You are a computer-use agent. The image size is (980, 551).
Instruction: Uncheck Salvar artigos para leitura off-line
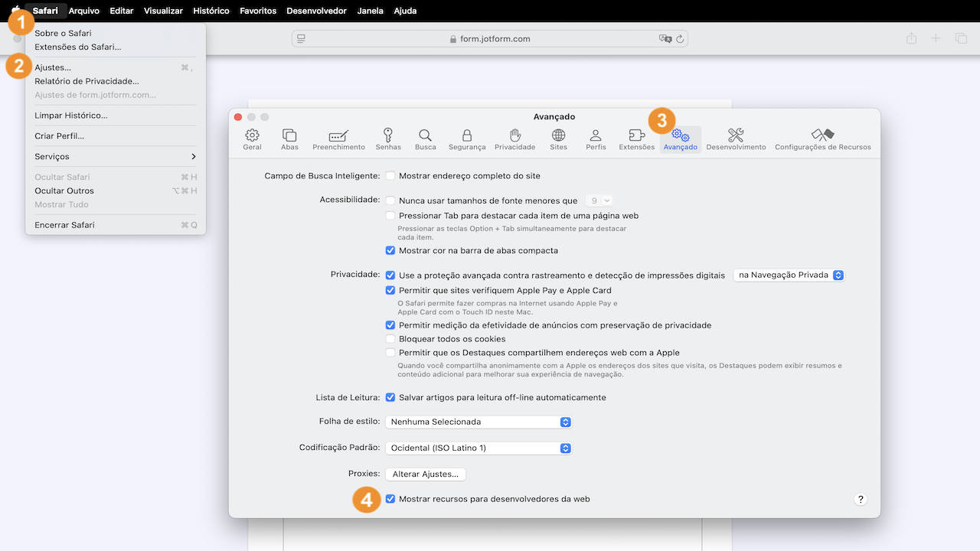click(x=390, y=398)
